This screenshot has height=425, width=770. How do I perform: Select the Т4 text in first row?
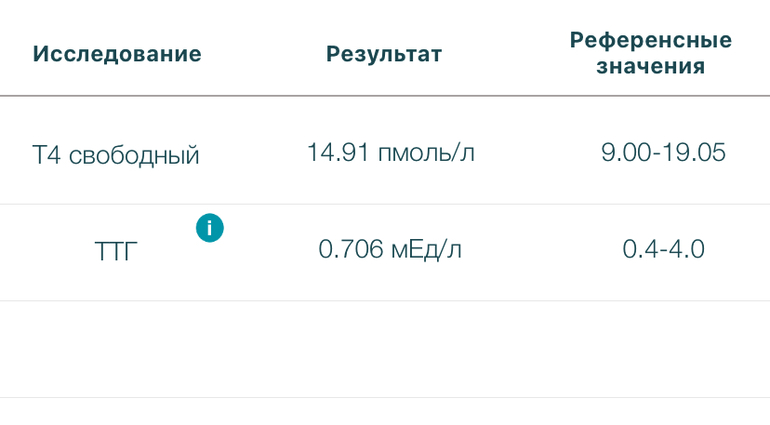(46, 155)
